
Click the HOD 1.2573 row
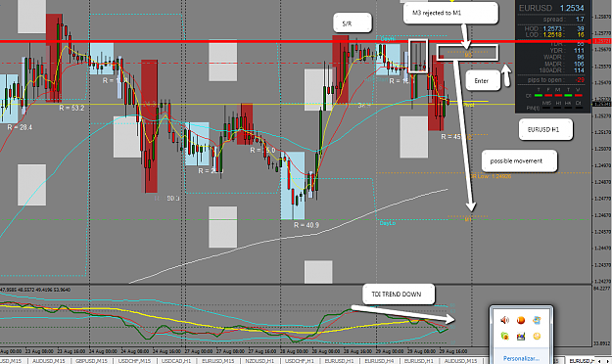pos(554,28)
